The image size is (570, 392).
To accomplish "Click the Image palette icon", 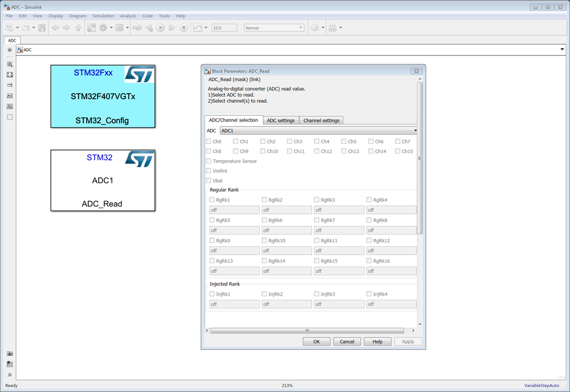I will point(10,106).
